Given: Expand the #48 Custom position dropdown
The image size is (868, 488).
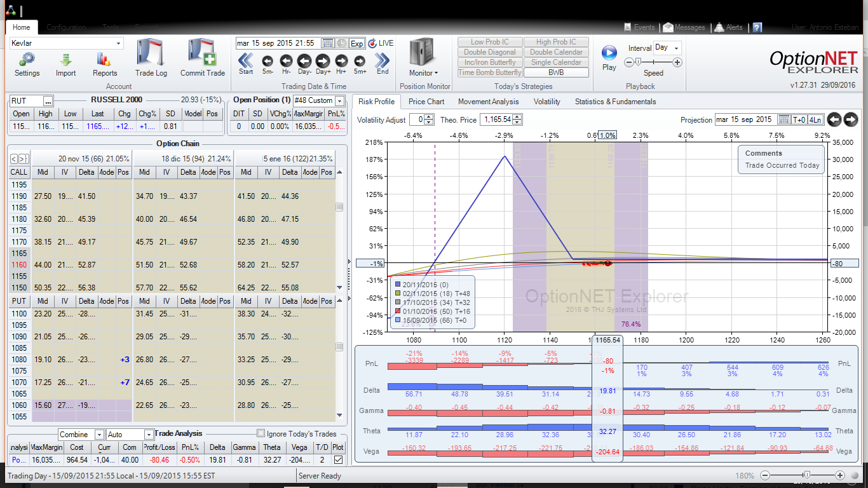Looking at the screenshot, I should pos(339,100).
